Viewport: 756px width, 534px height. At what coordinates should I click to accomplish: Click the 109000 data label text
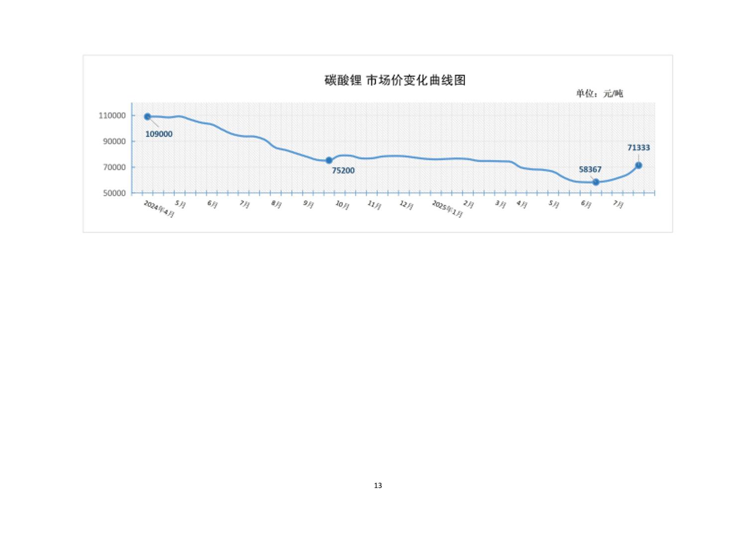point(159,134)
